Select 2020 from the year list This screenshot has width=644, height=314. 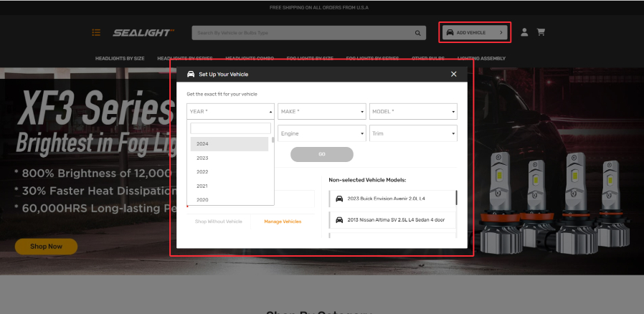point(229,199)
